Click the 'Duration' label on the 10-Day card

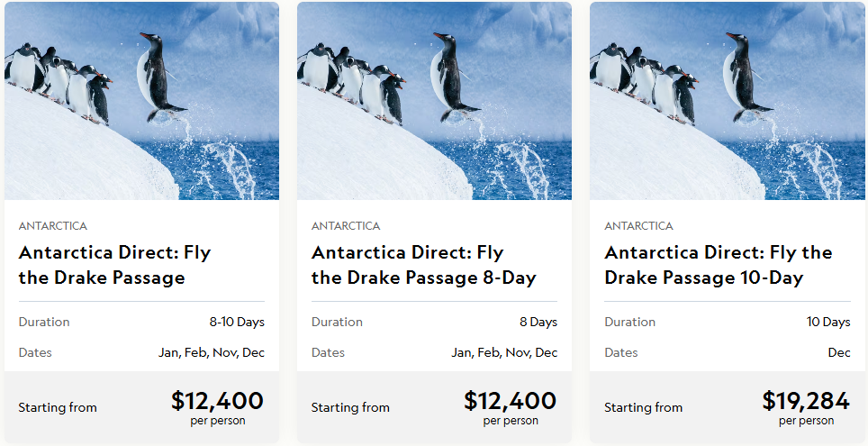pos(629,322)
